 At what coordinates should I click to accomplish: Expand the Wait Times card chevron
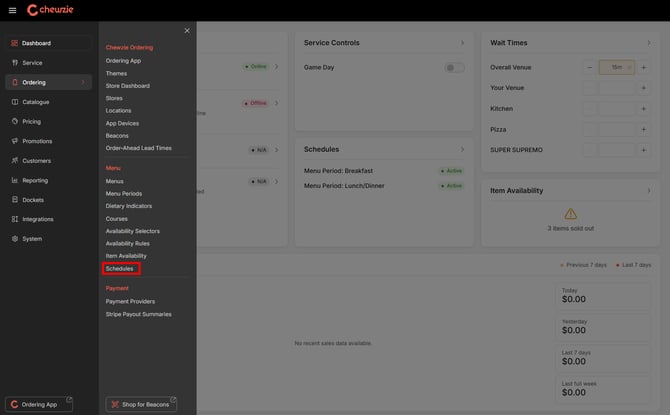[648, 43]
